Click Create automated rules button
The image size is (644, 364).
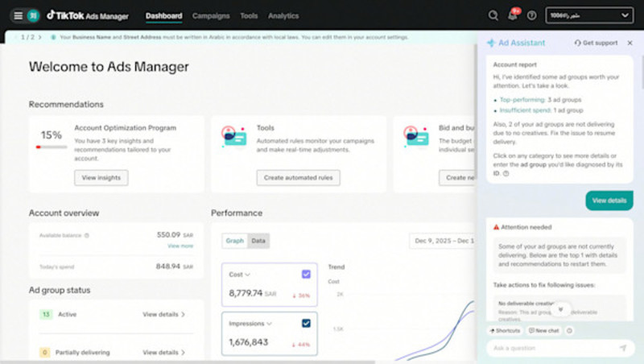[298, 178]
